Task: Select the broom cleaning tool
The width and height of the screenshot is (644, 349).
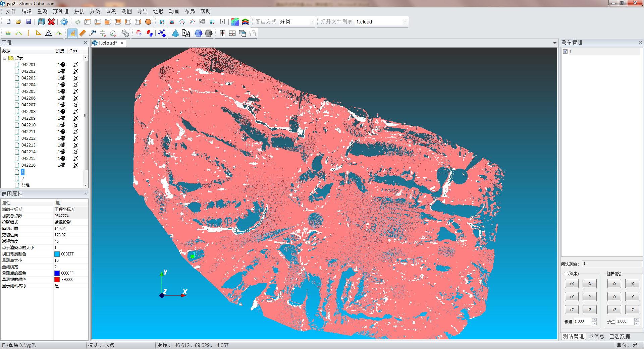Action: [72, 33]
